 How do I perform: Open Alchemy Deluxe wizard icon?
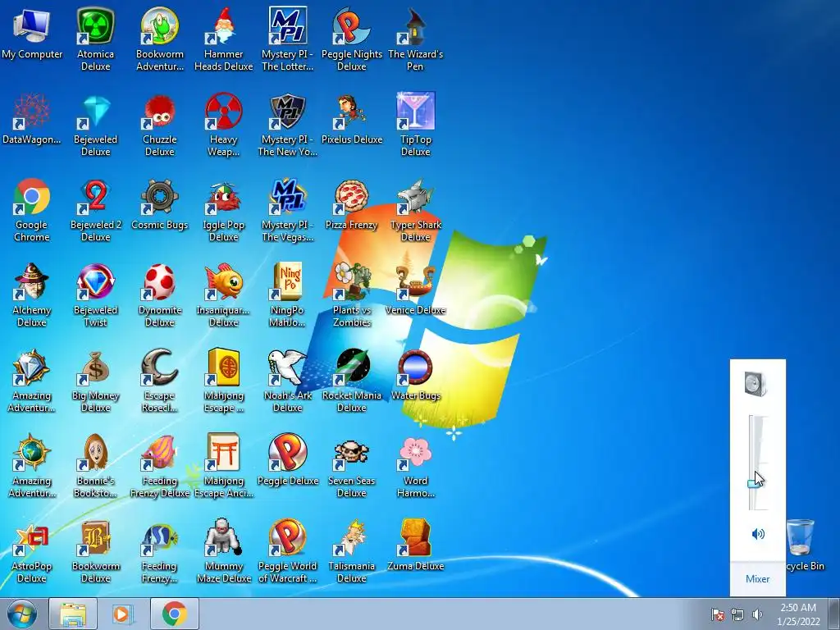click(x=32, y=294)
